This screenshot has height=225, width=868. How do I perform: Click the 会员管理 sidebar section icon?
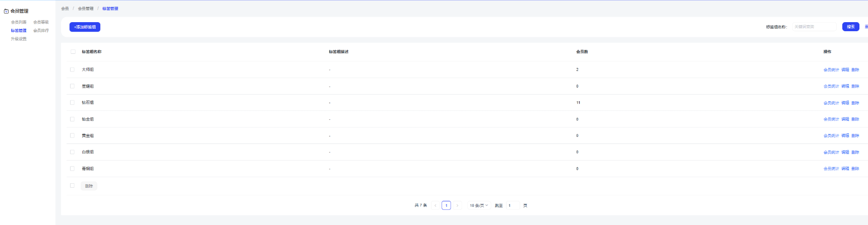tap(6, 11)
